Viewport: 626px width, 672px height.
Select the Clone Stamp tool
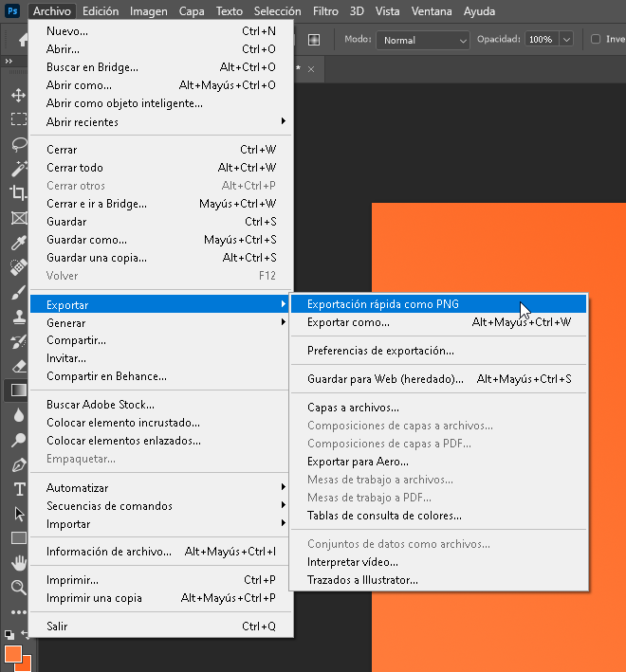click(x=18, y=318)
